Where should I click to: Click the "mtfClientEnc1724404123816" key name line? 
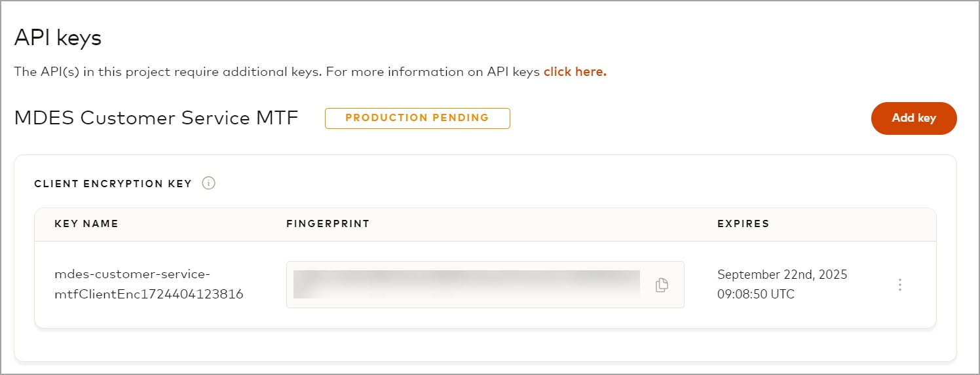pos(149,295)
